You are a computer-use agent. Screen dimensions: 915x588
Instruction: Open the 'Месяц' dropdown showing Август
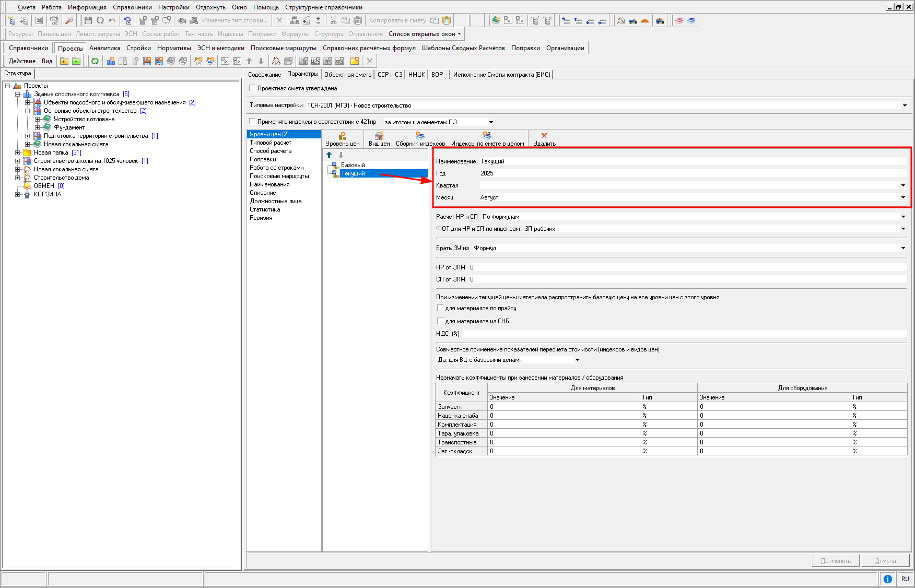point(902,197)
